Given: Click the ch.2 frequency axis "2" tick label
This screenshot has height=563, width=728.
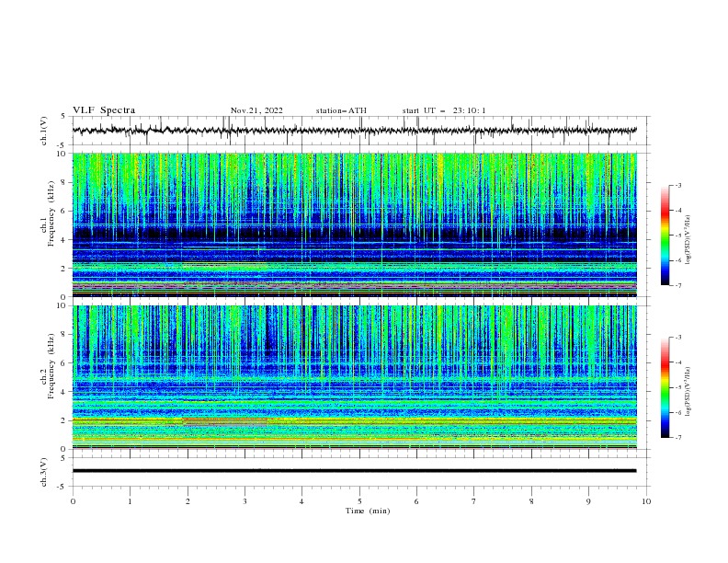Looking at the screenshot, I should click(63, 420).
